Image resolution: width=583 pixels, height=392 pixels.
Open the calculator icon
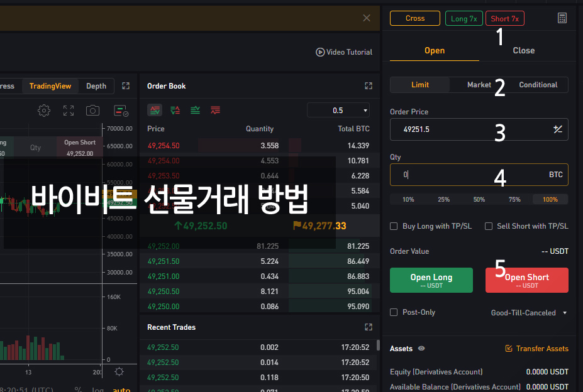[x=562, y=18]
